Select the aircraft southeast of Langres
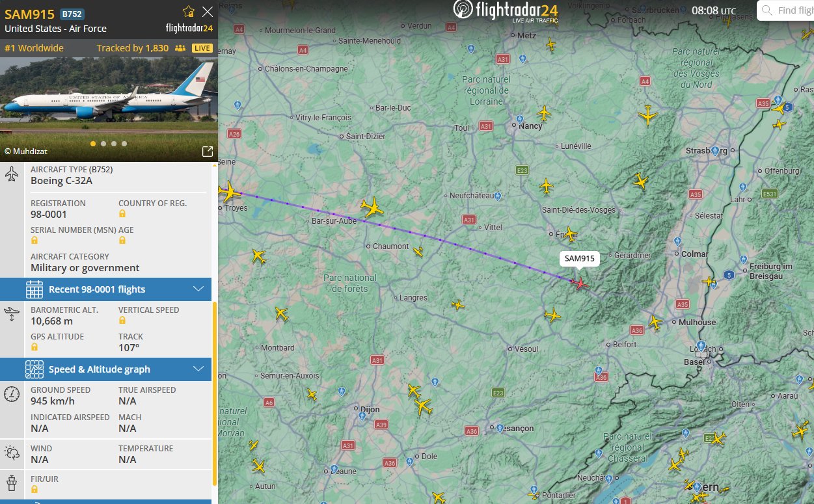Screen dimensions: 814x504 click(458, 304)
